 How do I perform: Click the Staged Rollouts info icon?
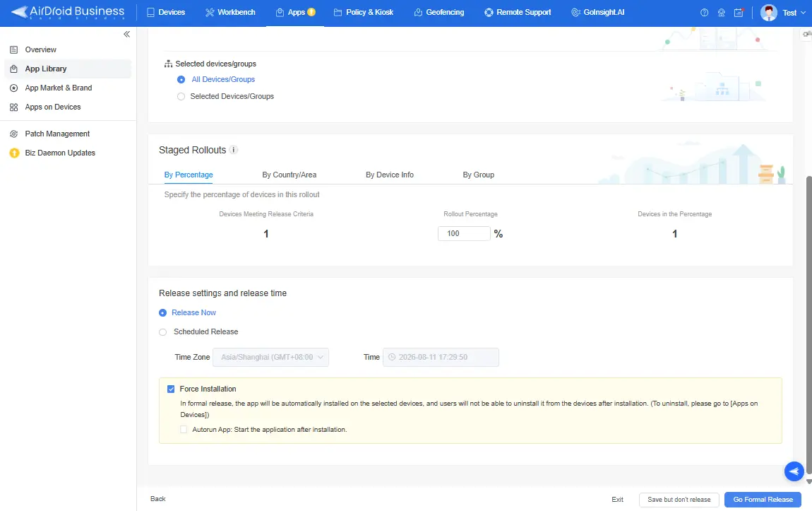coord(234,151)
